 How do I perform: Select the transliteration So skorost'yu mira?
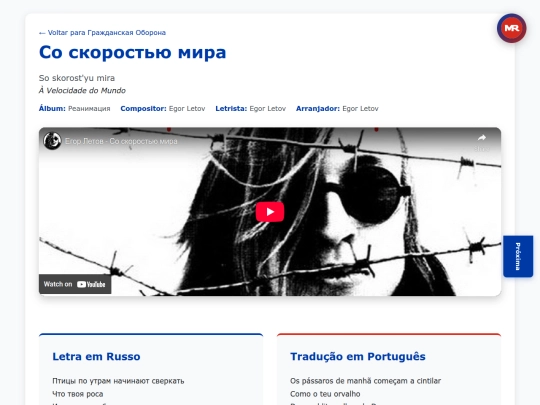point(77,78)
